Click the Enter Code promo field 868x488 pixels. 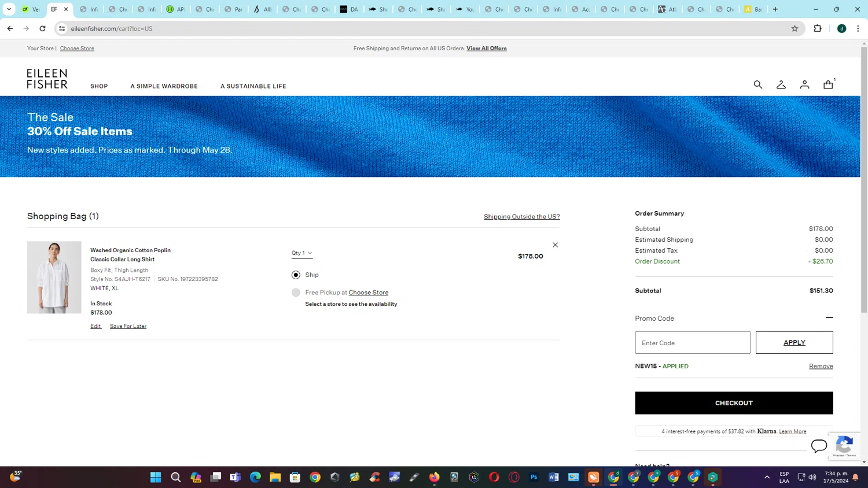click(x=692, y=342)
